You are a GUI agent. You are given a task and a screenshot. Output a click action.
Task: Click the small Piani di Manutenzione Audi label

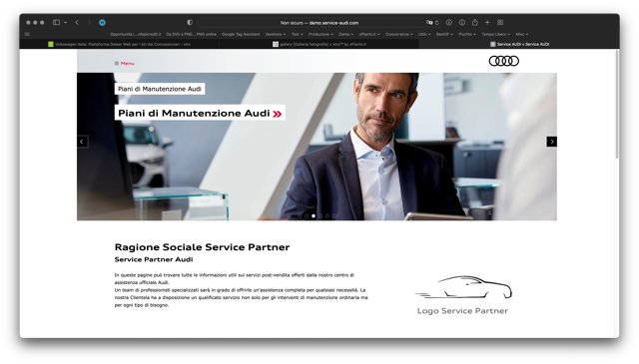click(160, 89)
